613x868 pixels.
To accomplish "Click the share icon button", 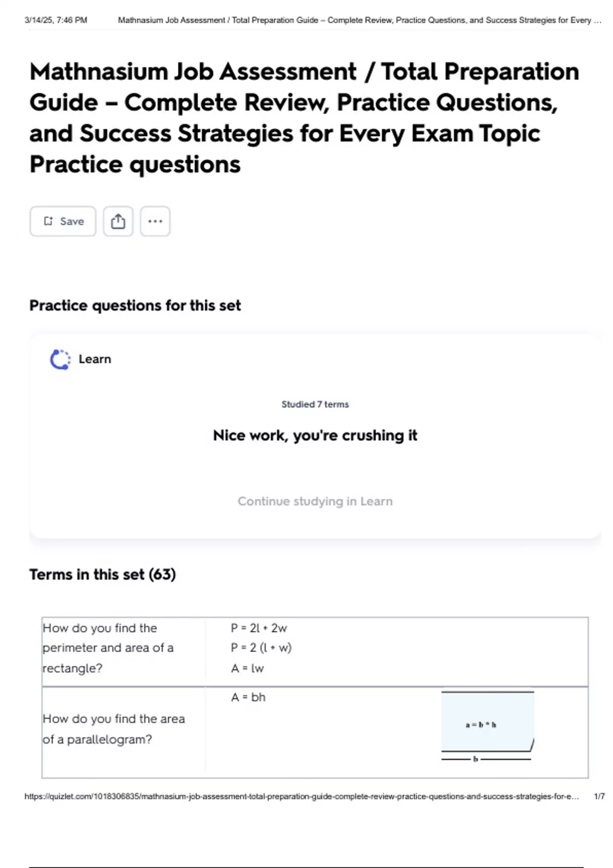I will tap(118, 221).
